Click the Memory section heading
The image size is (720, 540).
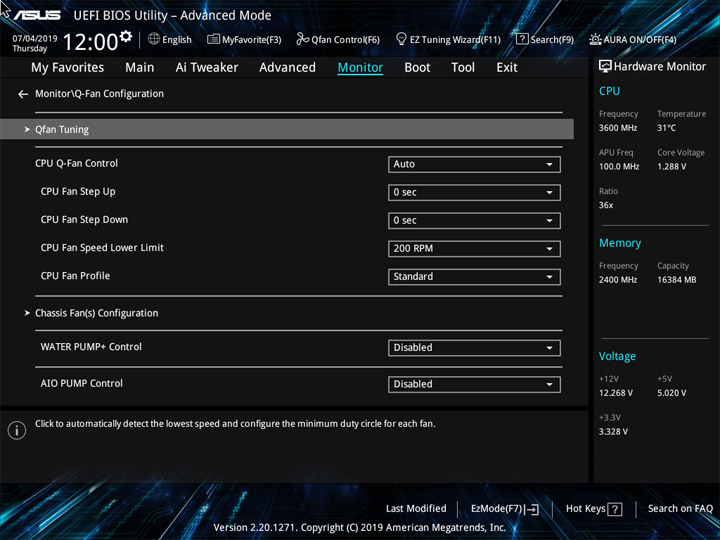[x=620, y=243]
